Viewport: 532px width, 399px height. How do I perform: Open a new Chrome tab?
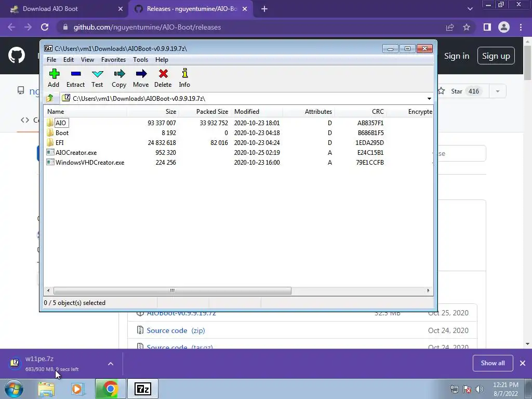click(x=264, y=9)
